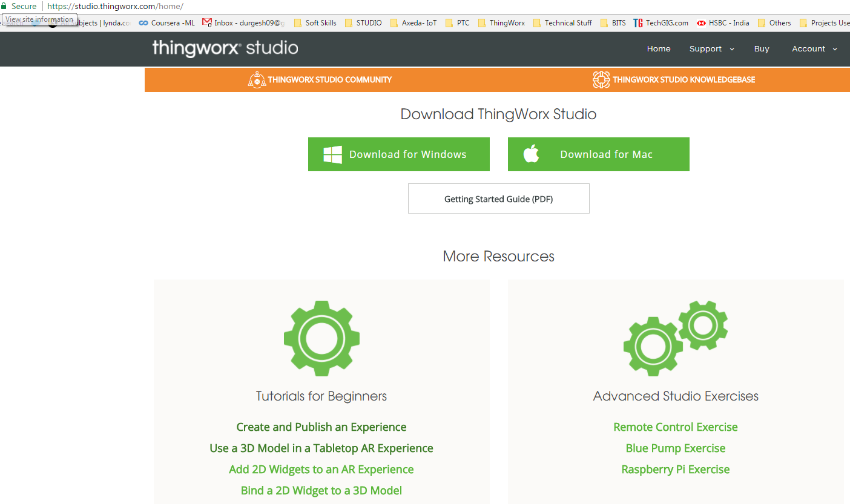This screenshot has height=504, width=850.
Task: Open Axeda- IoT bookmark folder
Action: (x=413, y=23)
